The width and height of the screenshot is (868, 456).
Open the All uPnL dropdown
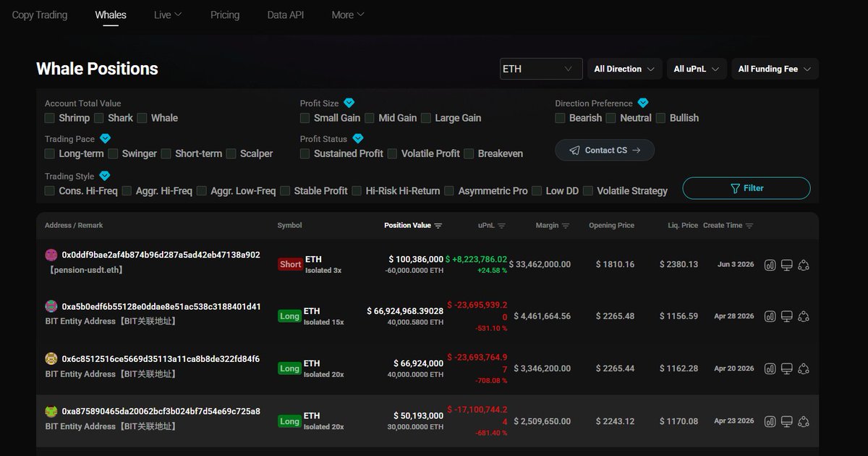pos(697,69)
